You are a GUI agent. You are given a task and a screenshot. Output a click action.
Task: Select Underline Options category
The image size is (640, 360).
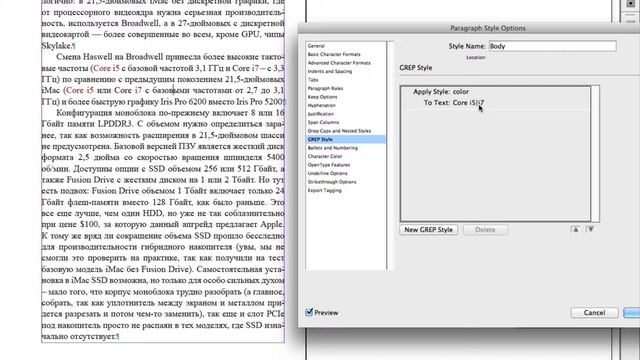327,173
